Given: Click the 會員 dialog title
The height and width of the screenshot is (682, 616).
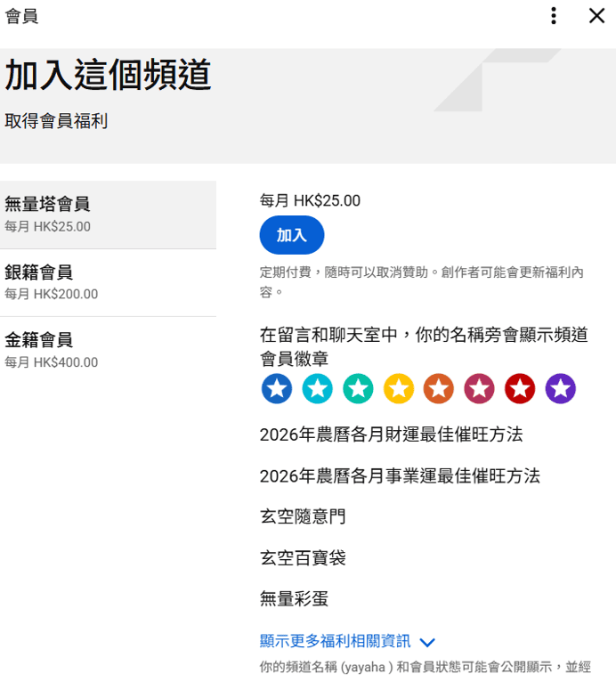Looking at the screenshot, I should pos(21,17).
